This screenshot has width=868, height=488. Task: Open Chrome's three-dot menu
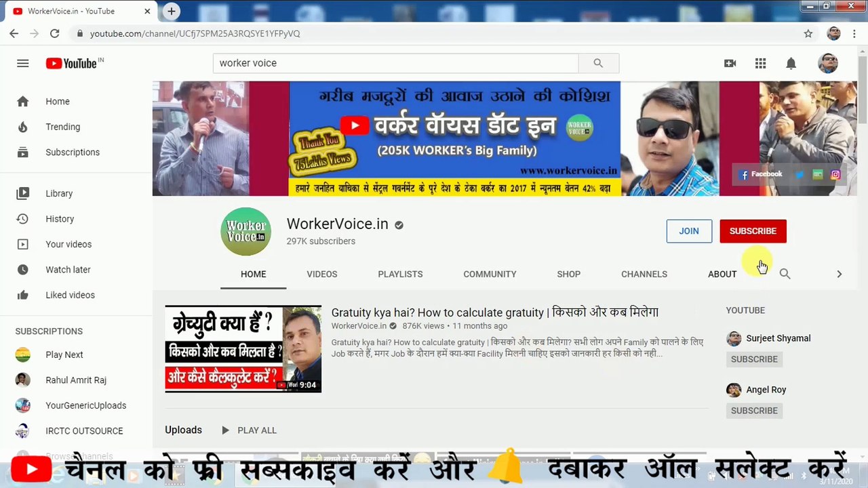pos(855,33)
